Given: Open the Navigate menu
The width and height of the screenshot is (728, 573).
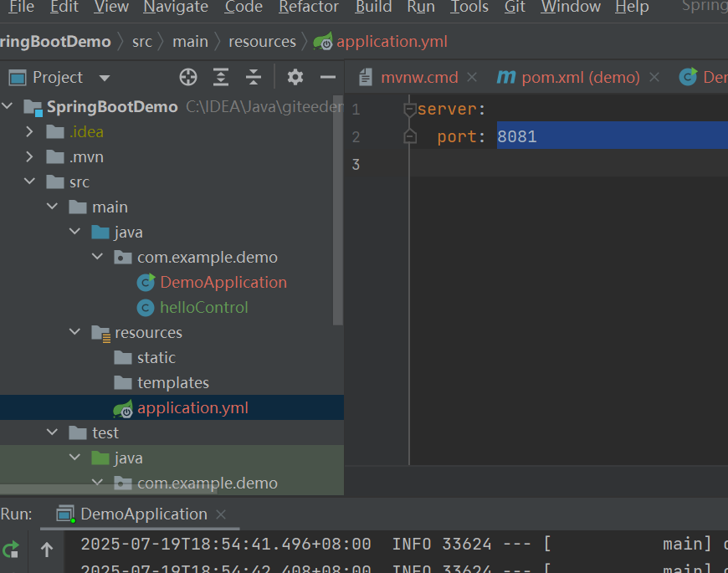Looking at the screenshot, I should tap(176, 7).
